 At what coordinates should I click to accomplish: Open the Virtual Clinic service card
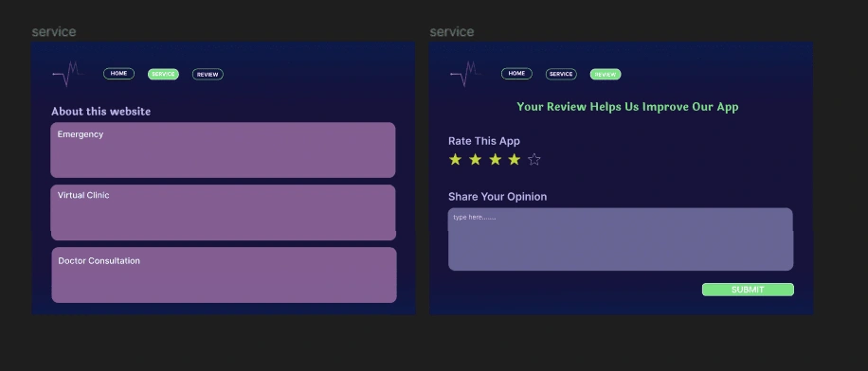coord(223,212)
